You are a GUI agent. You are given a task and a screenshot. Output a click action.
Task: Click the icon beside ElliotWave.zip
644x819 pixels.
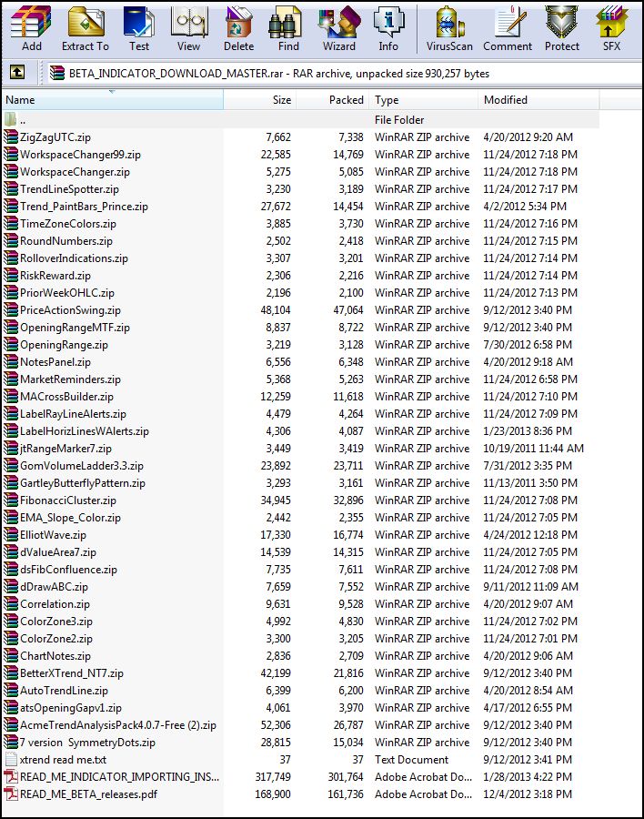click(x=10, y=534)
